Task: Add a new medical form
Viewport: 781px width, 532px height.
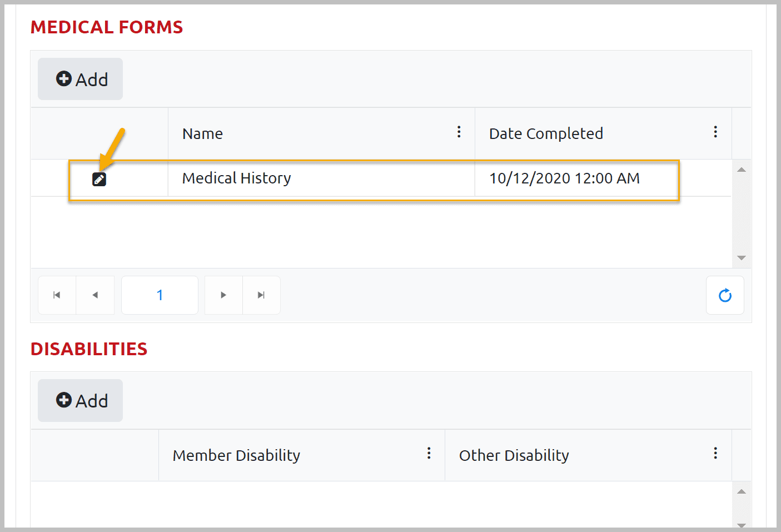Action: (x=81, y=79)
